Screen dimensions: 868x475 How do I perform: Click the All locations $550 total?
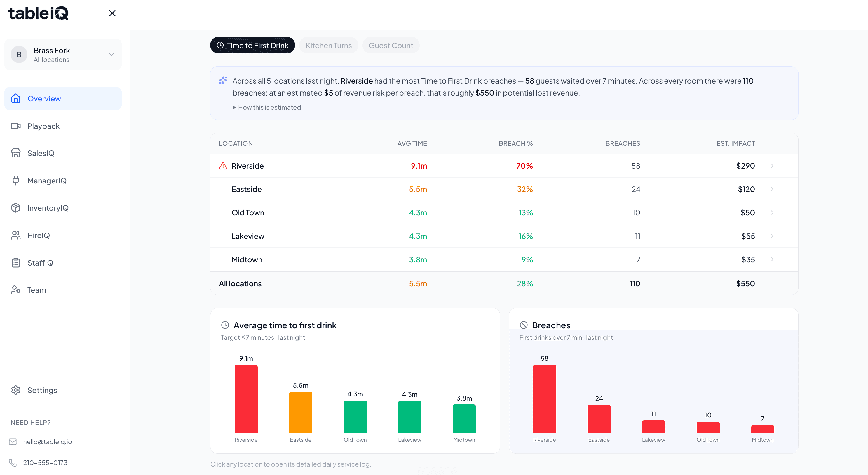745,283
